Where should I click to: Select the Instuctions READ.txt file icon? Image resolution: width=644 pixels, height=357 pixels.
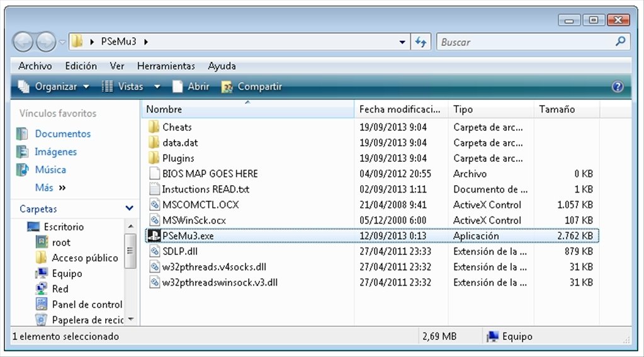(154, 189)
